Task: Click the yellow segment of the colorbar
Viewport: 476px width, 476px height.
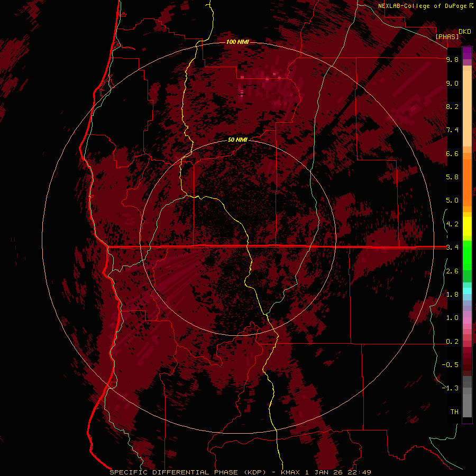Action: click(x=467, y=226)
